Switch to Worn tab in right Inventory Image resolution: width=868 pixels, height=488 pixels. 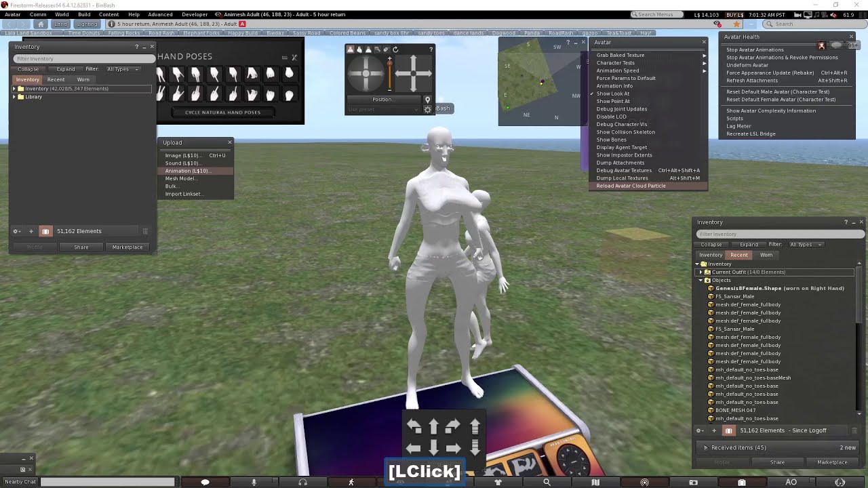(766, 255)
